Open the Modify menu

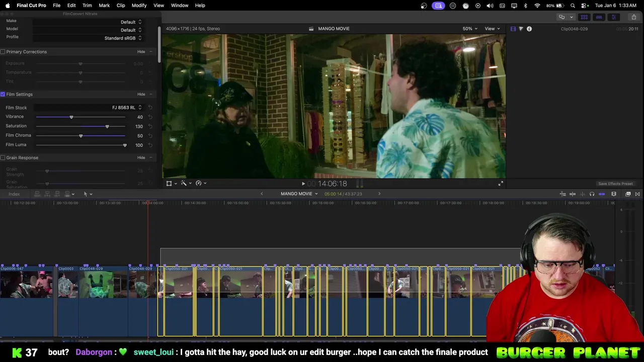click(139, 6)
